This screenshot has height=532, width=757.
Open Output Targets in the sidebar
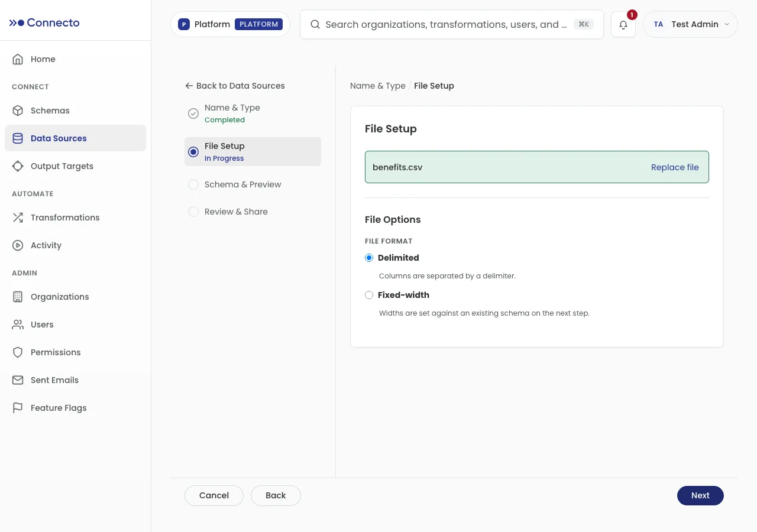coord(75,166)
